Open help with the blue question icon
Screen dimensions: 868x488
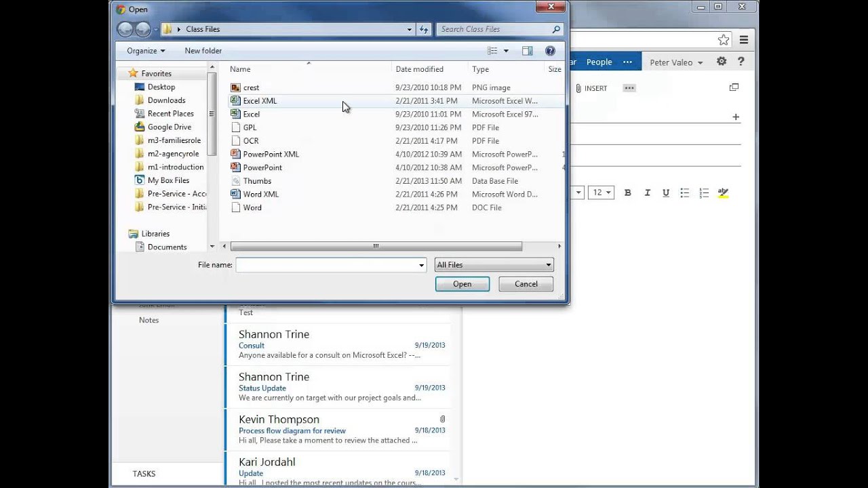click(x=550, y=51)
